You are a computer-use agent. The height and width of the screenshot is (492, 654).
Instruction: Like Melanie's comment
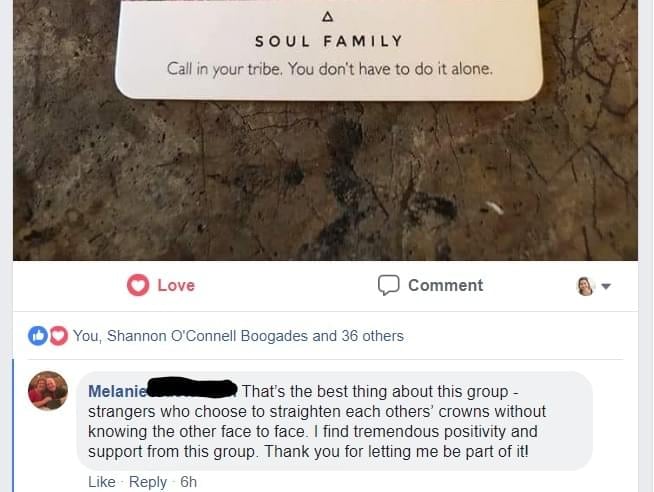click(x=102, y=482)
